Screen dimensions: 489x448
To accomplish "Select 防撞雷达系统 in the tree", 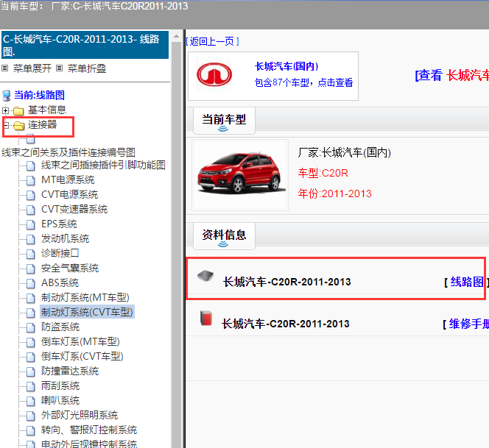I will click(x=70, y=371).
